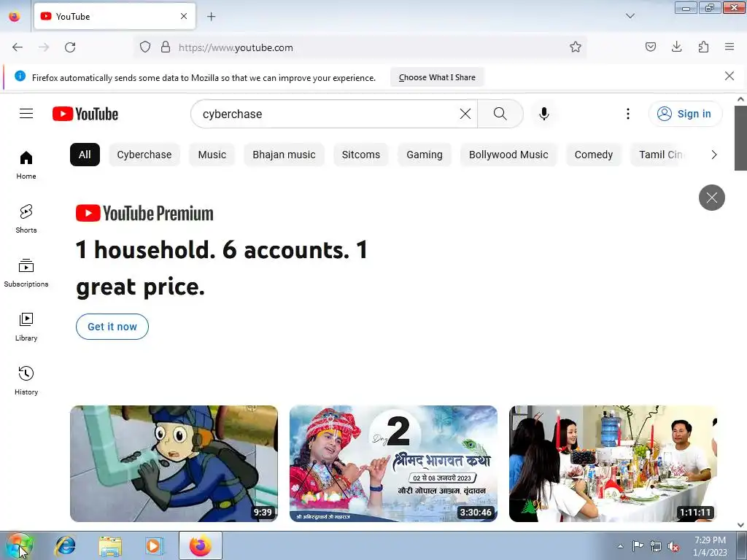
Task: Go to Home in the sidebar
Action: click(x=26, y=166)
